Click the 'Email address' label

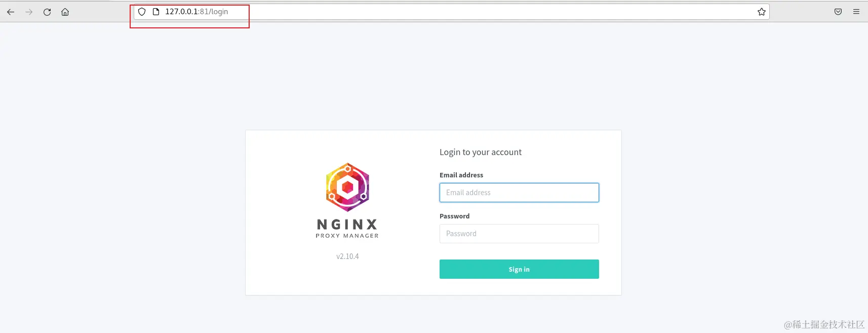point(461,175)
